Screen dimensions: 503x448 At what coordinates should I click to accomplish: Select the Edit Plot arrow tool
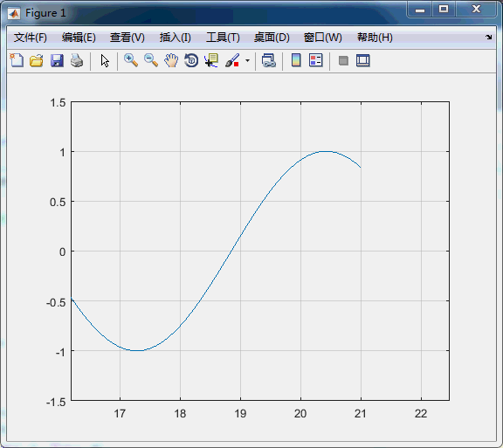click(105, 60)
